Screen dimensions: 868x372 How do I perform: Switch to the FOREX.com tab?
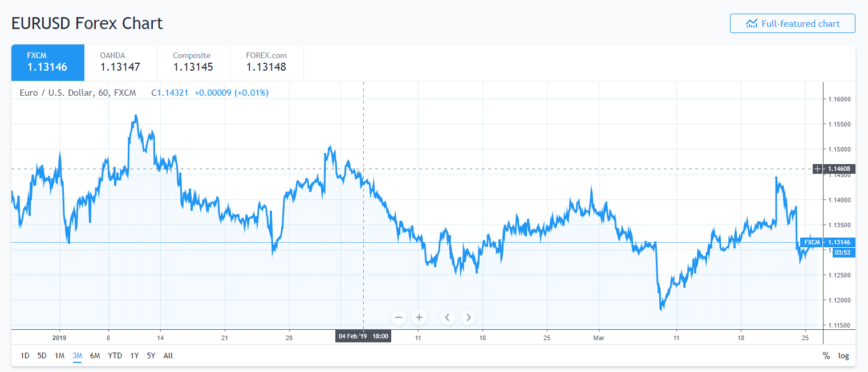(x=266, y=63)
